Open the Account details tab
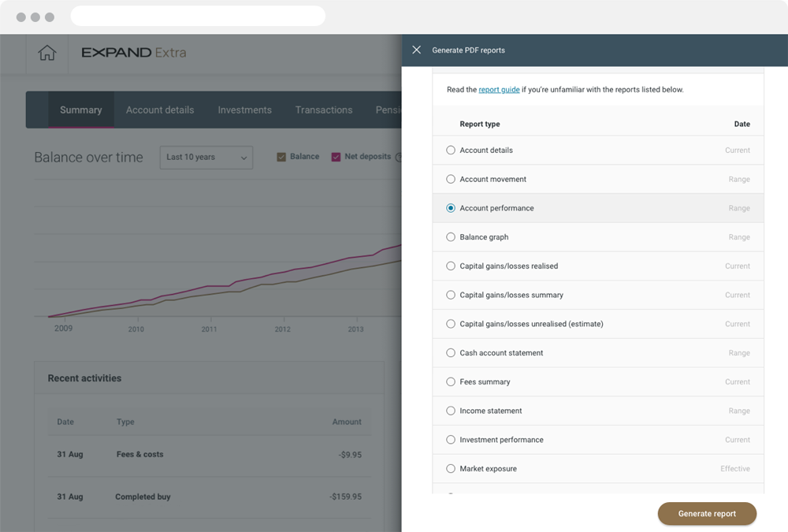 point(160,110)
